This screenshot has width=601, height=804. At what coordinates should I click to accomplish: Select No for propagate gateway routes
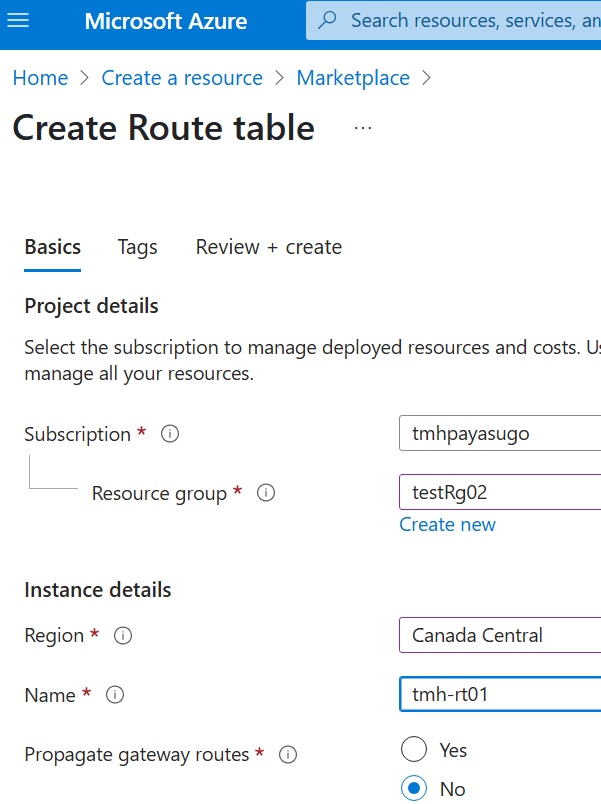pyautogui.click(x=414, y=788)
